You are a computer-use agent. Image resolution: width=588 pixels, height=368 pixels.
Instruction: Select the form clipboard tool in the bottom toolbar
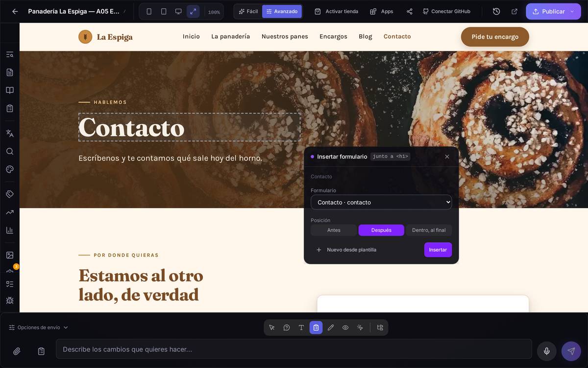[x=316, y=327]
